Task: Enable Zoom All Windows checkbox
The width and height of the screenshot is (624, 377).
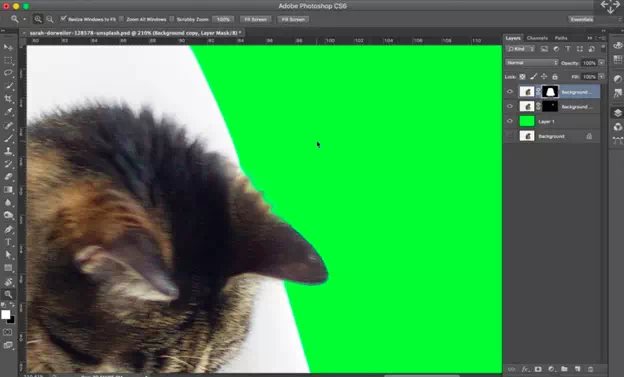Action: (121, 19)
